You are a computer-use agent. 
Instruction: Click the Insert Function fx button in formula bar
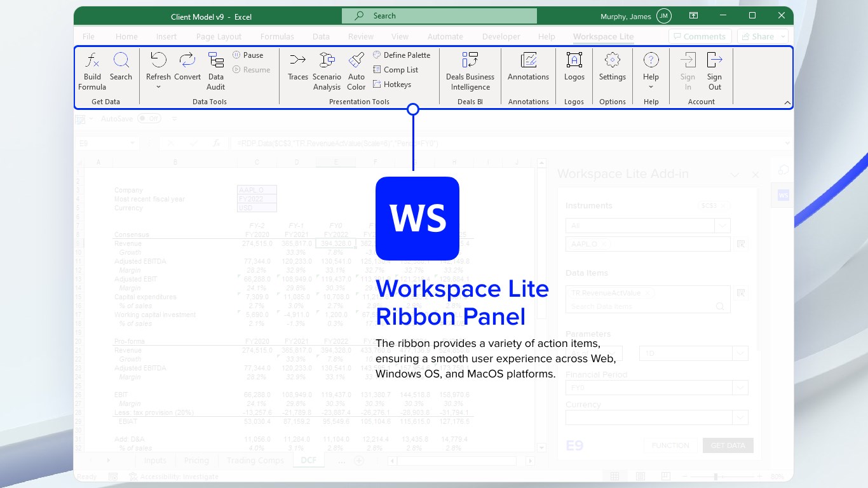[x=216, y=144]
